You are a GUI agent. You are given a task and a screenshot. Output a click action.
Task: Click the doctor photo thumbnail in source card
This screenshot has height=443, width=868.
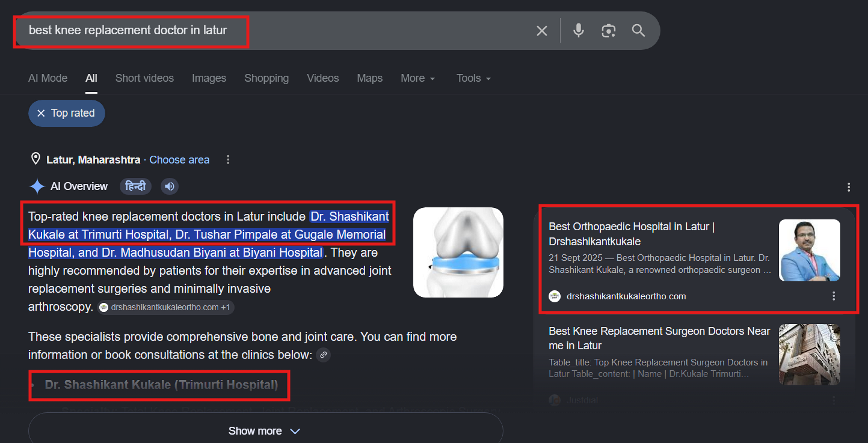(809, 250)
